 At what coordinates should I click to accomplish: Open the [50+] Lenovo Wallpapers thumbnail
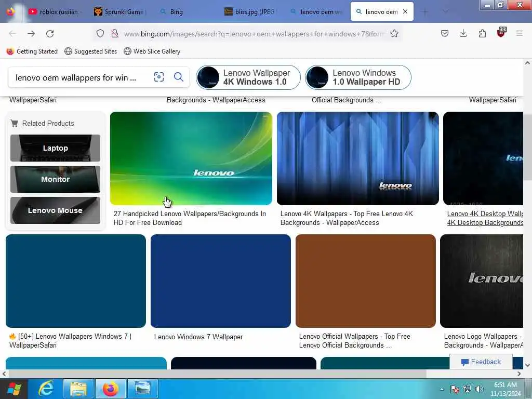point(76,281)
